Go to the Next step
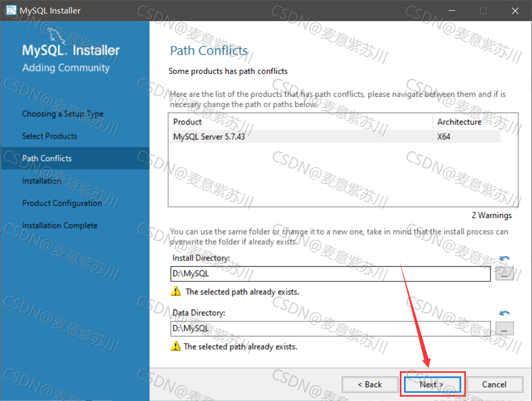 432,384
